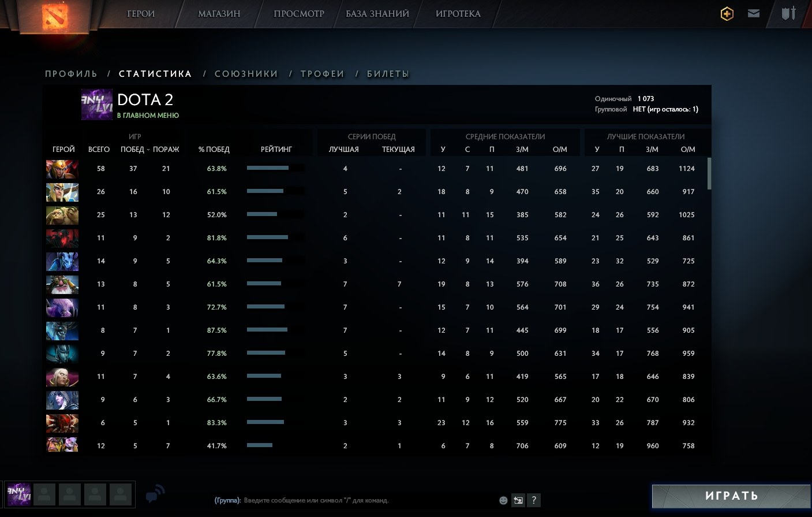The image size is (812, 517).
Task: Sort by ЛУЧШАЯ win streak column
Action: point(344,149)
